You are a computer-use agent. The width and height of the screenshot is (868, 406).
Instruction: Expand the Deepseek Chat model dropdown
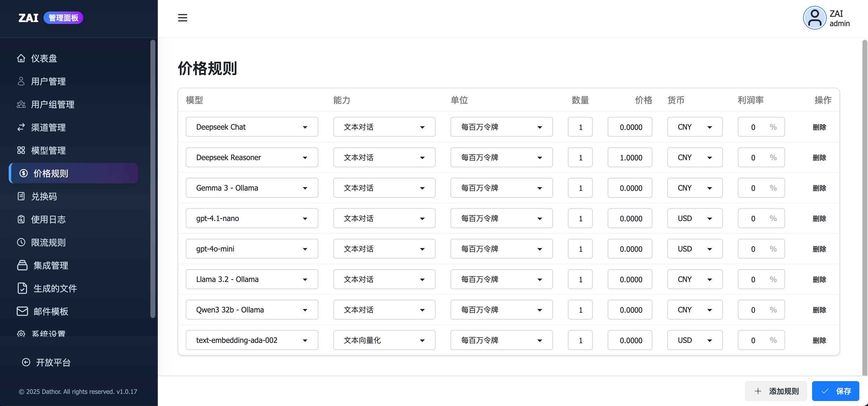point(252,127)
